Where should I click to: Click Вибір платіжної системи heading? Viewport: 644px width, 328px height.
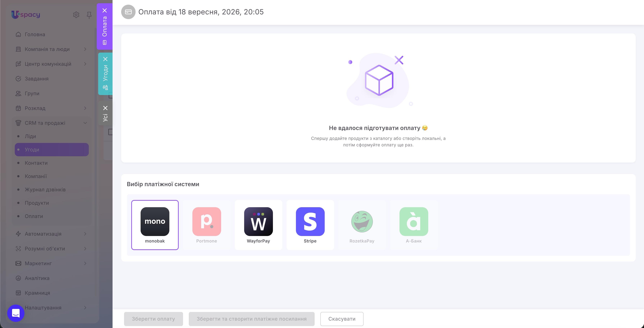[163, 184]
